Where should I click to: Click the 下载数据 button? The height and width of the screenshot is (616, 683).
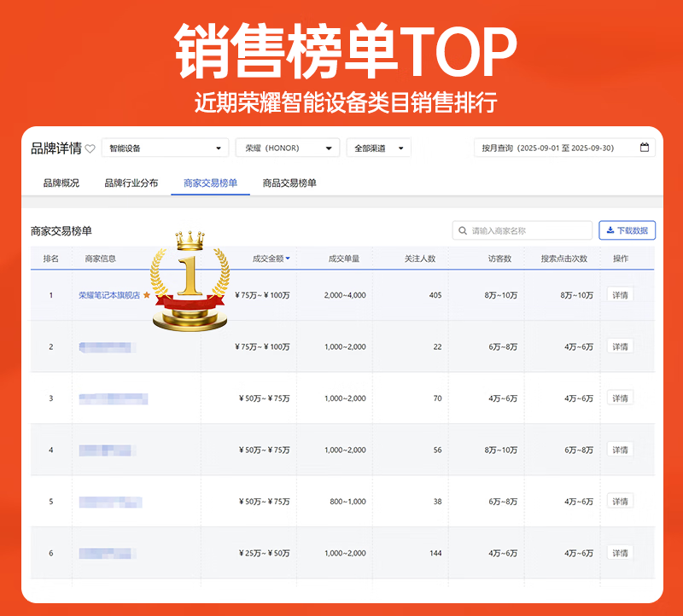(x=627, y=230)
